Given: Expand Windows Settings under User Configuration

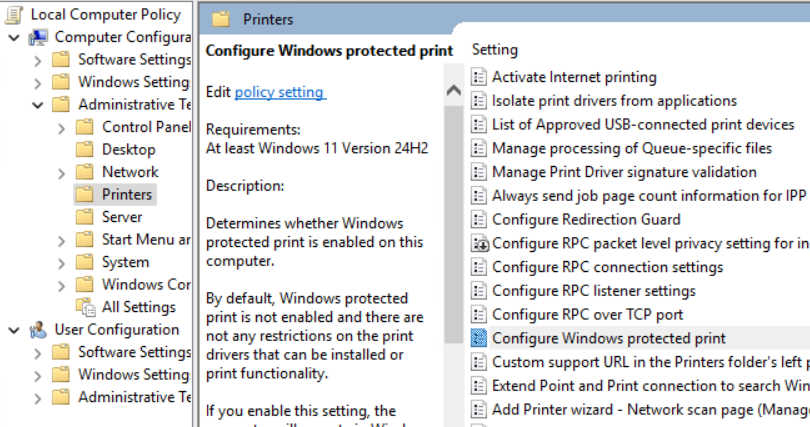Looking at the screenshot, I should pos(38,375).
